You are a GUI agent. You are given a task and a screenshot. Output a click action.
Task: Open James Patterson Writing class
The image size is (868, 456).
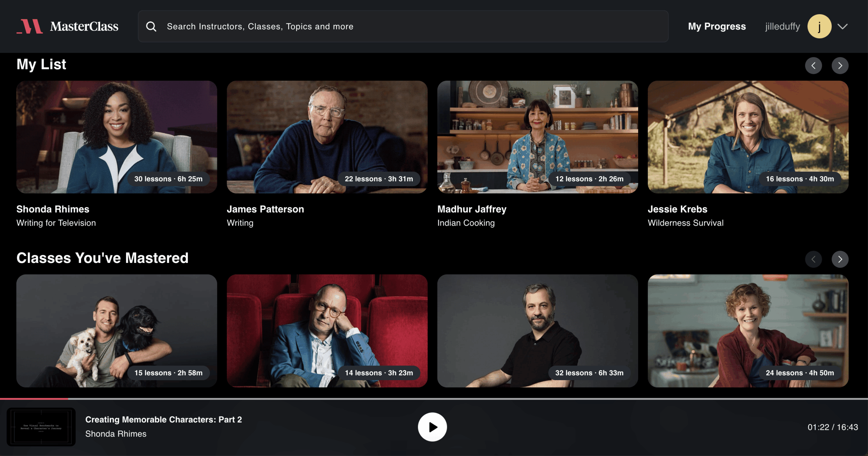pos(327,137)
